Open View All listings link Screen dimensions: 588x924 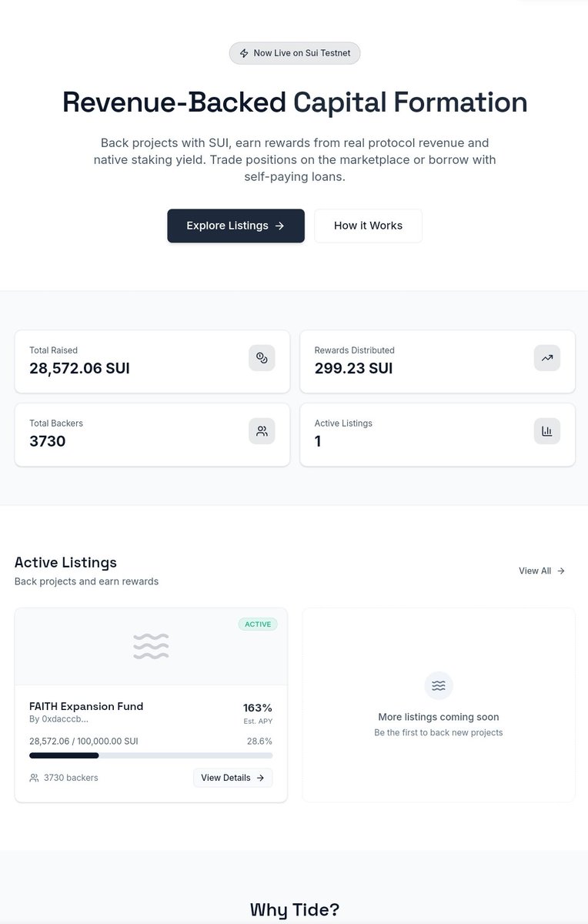coord(542,571)
